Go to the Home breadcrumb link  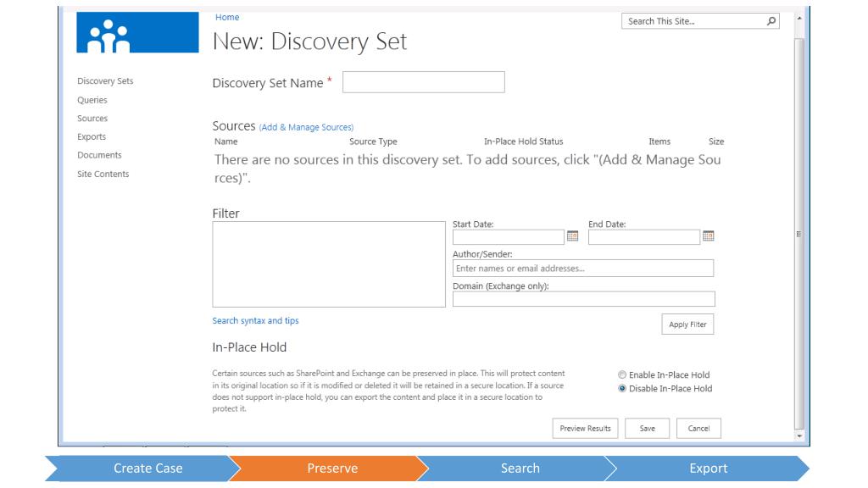[x=227, y=17]
